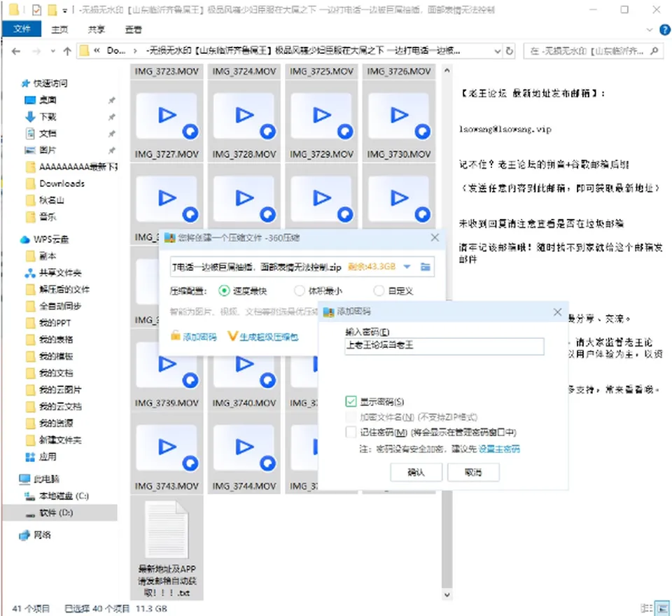Open the address bar history dropdown
672x616 pixels.
tap(497, 51)
